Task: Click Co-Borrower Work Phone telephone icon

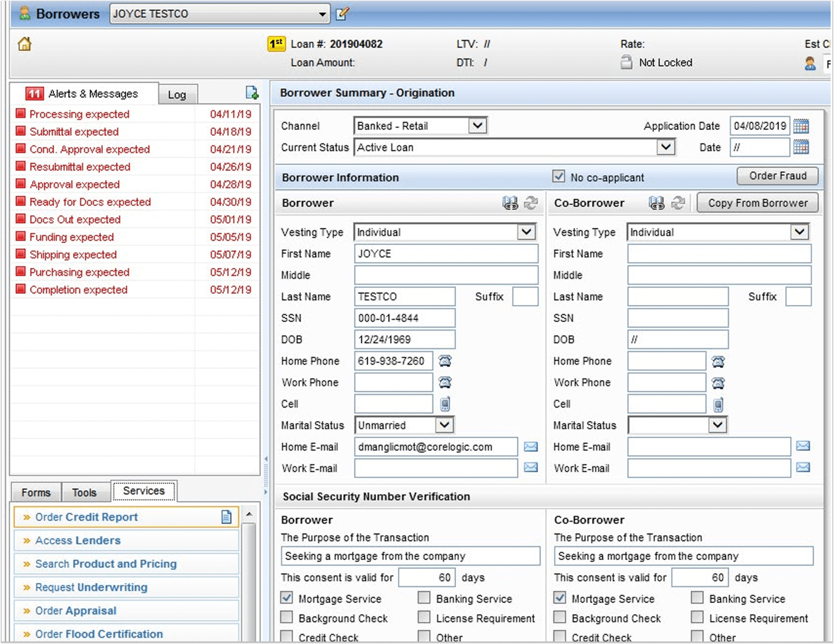Action: [718, 383]
